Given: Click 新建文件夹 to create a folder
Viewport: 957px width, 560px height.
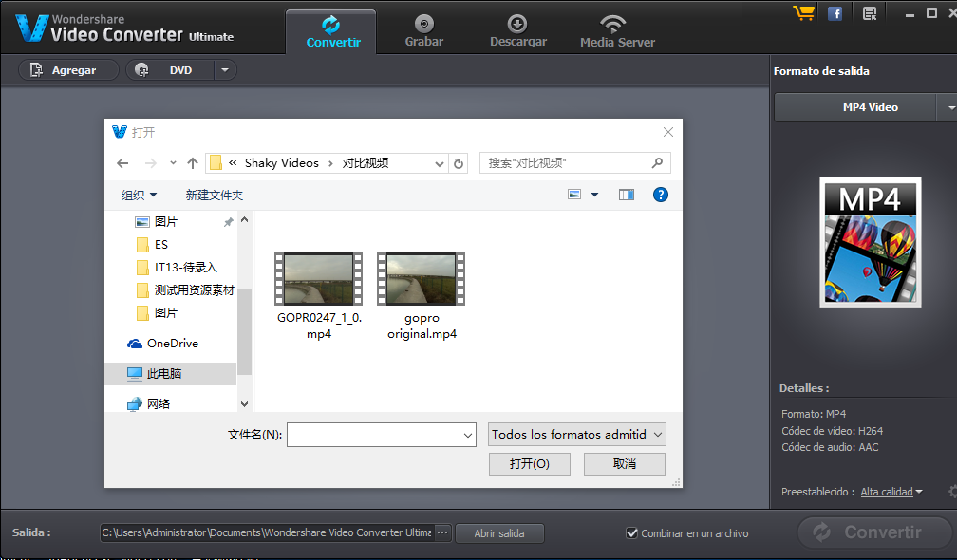Looking at the screenshot, I should [x=215, y=196].
